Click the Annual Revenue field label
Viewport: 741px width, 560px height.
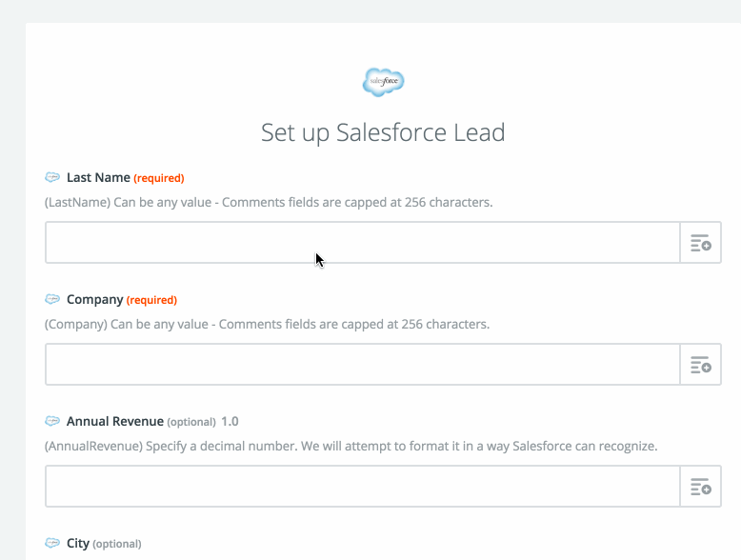pyautogui.click(x=115, y=421)
